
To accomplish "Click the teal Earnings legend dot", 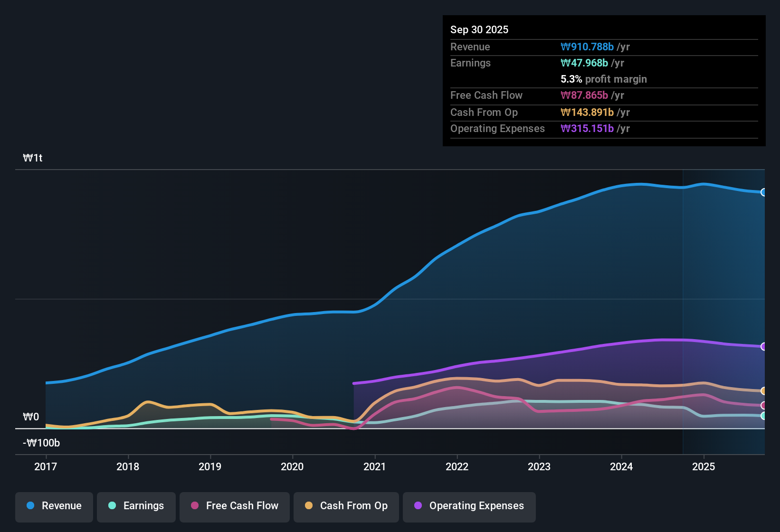I will [x=112, y=506].
